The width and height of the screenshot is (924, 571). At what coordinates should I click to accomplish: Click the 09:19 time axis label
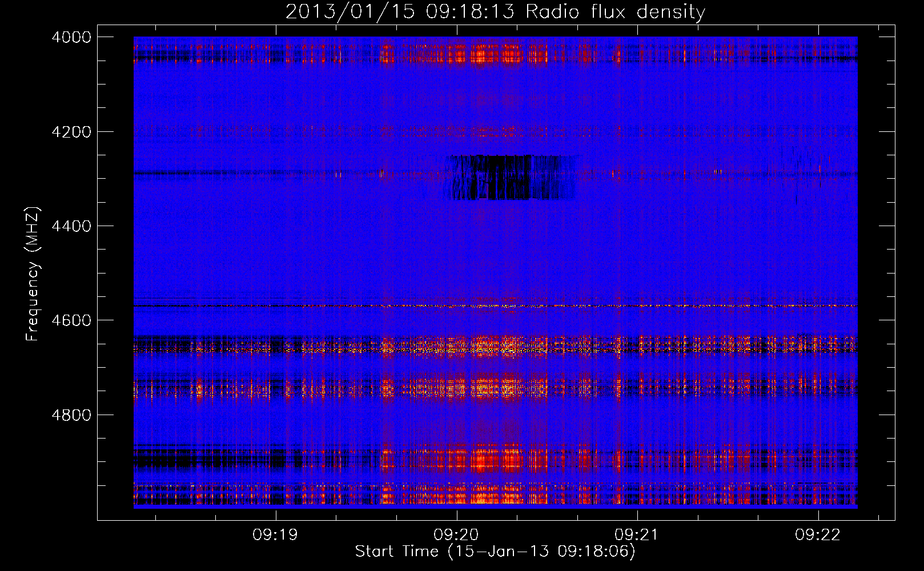pos(276,534)
